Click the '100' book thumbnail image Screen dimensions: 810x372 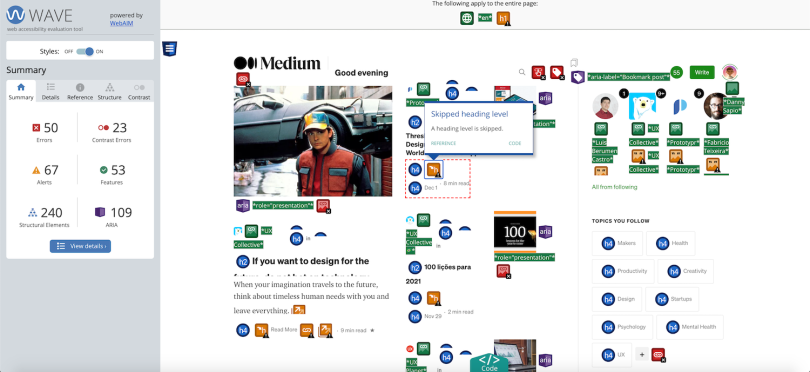(x=515, y=231)
